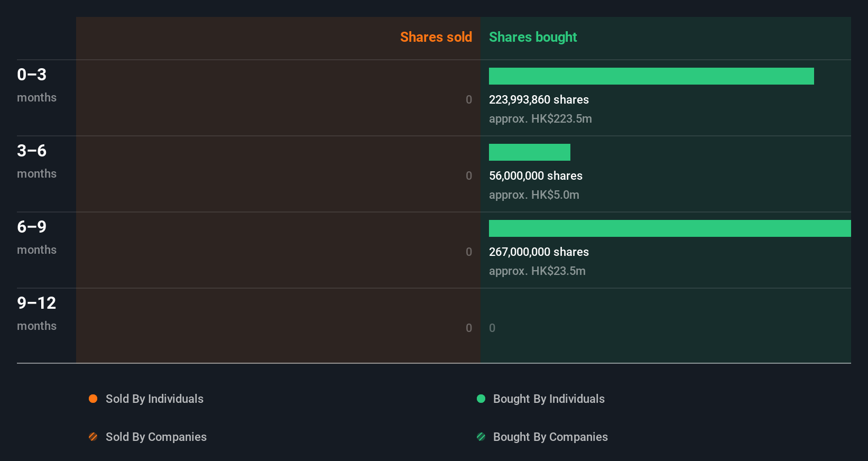Click the 267,000,000 shares value

pos(539,252)
